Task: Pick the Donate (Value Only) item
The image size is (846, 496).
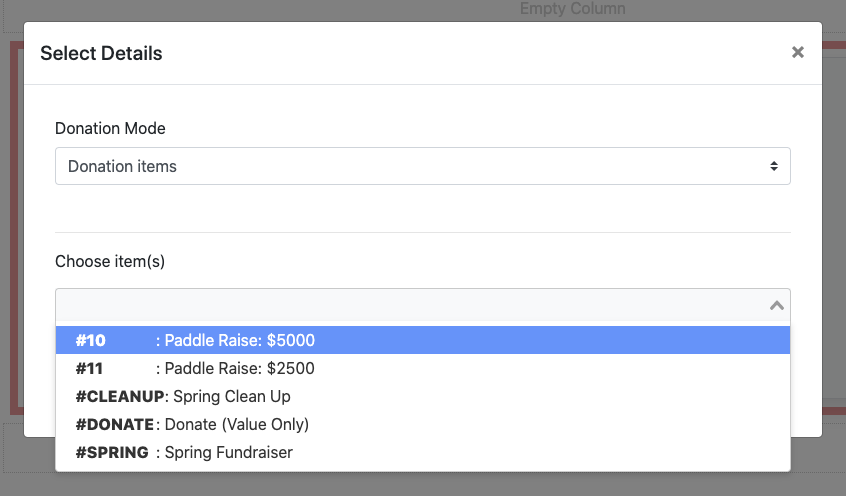Action: tap(237, 424)
